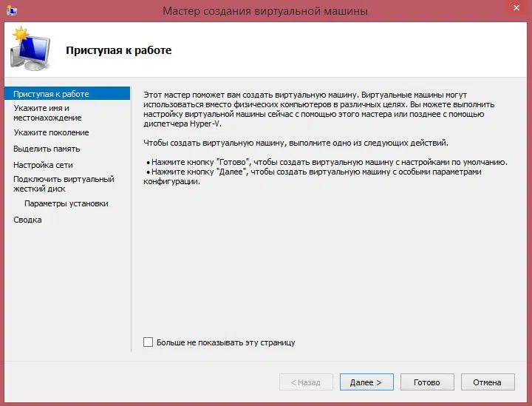
Task: Click the 'Мастер создания виртуальной машины' title bar
Action: [x=266, y=10]
